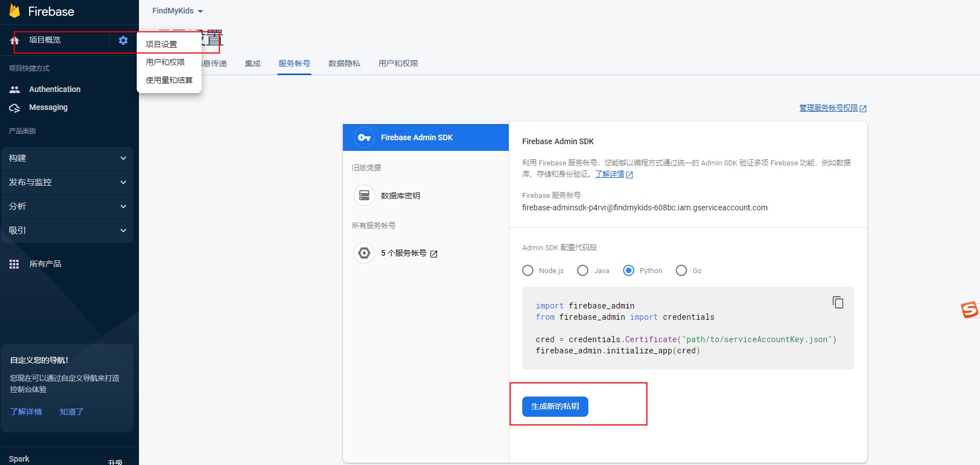Switch to the 用户和权限 tab
This screenshot has height=465, width=980.
(x=398, y=63)
